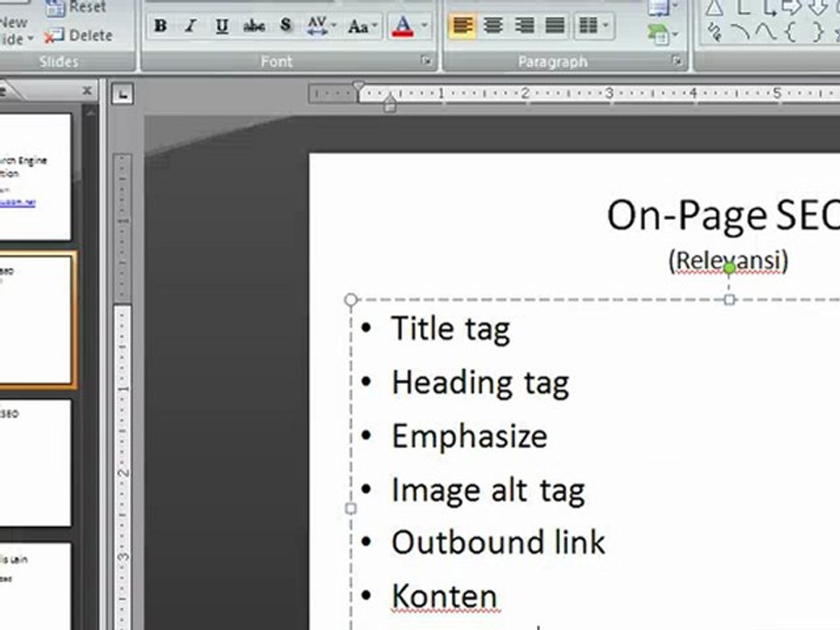Select the right brace shape

click(x=817, y=32)
